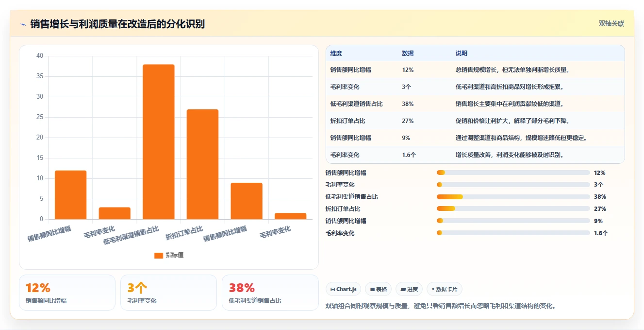Click the 表格 tag
This screenshot has height=330, width=644.
coord(378,289)
